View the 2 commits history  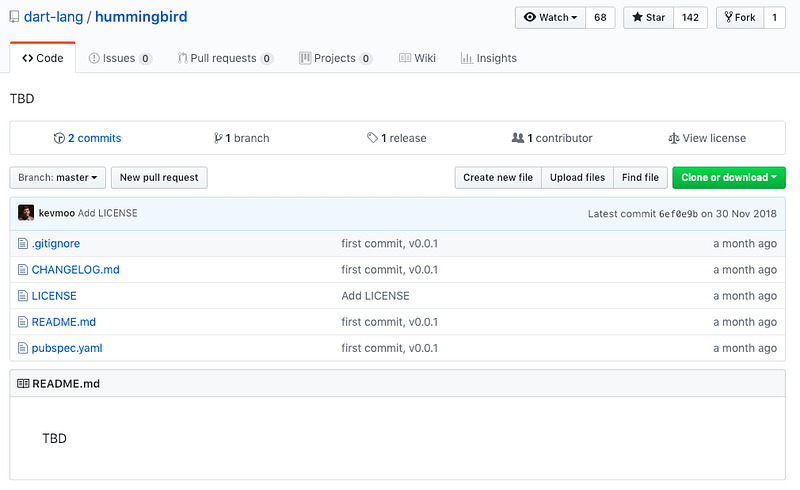pyautogui.click(x=87, y=138)
